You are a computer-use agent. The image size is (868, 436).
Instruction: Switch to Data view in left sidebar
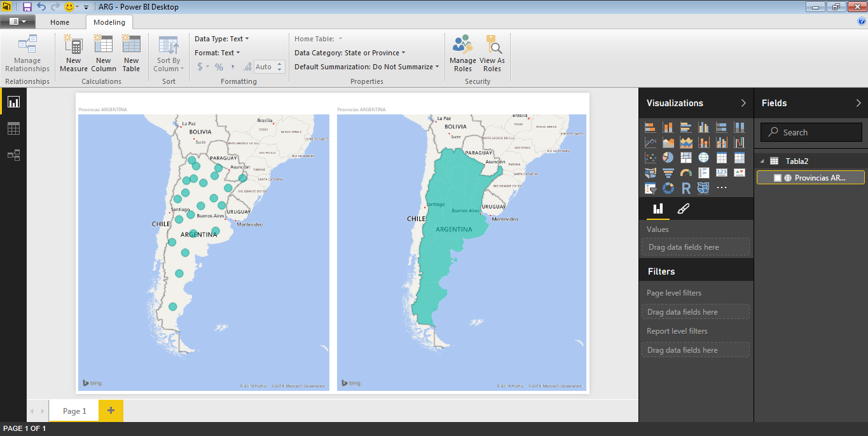[x=13, y=128]
